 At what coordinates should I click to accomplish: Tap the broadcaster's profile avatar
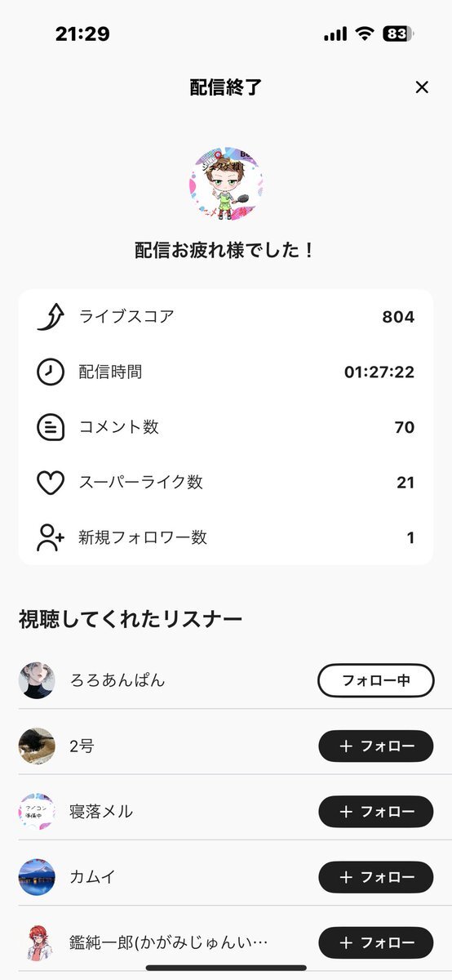click(x=226, y=184)
